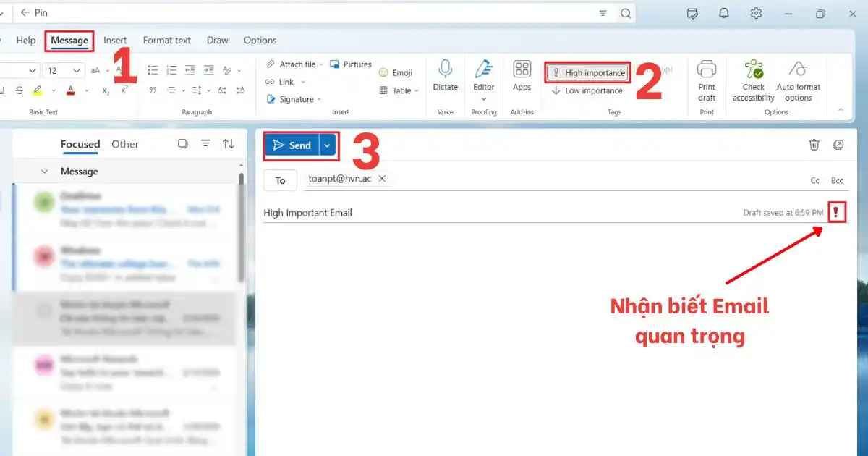Insert Pictures from ribbon
Image resolution: width=868 pixels, height=456 pixels.
tap(351, 64)
